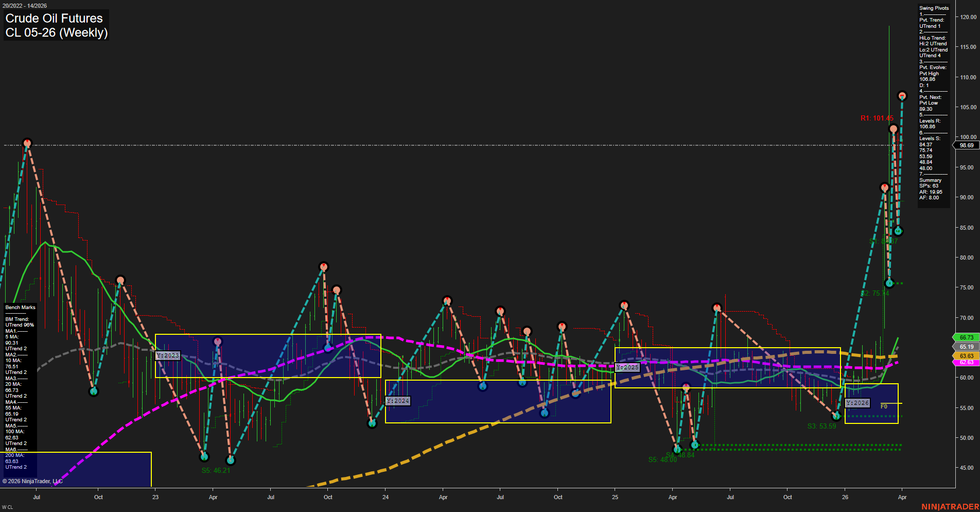Select the orange swing high pivot dot near R1: 101.45

893,128
